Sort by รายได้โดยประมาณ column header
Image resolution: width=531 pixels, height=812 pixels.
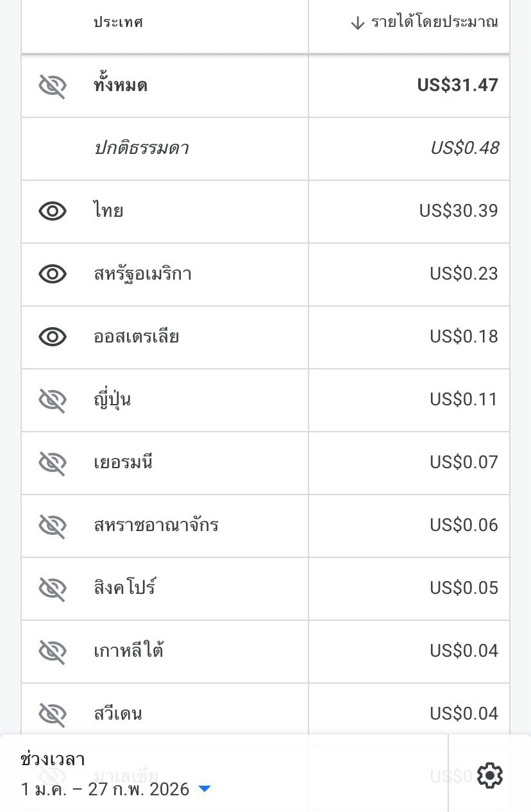point(434,22)
